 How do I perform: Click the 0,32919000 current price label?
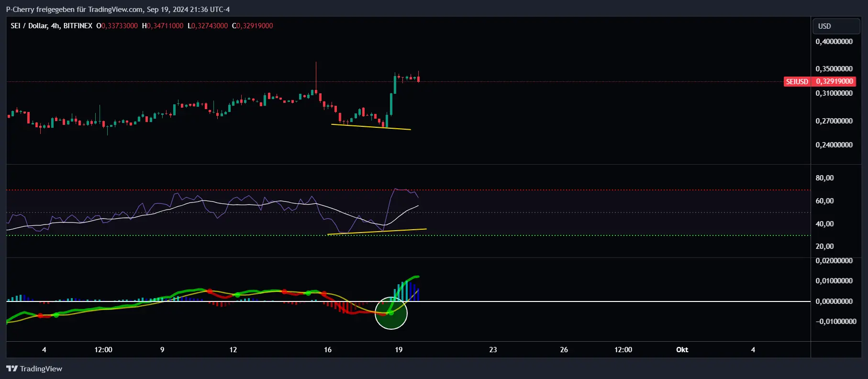tap(835, 81)
